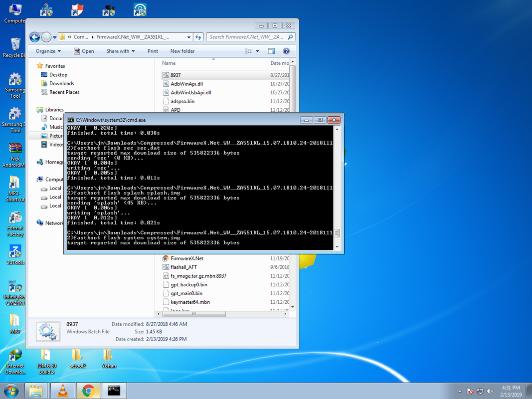Launch 3uTools desktop shortcut
Screen dimensions: 532x399
pos(15,255)
